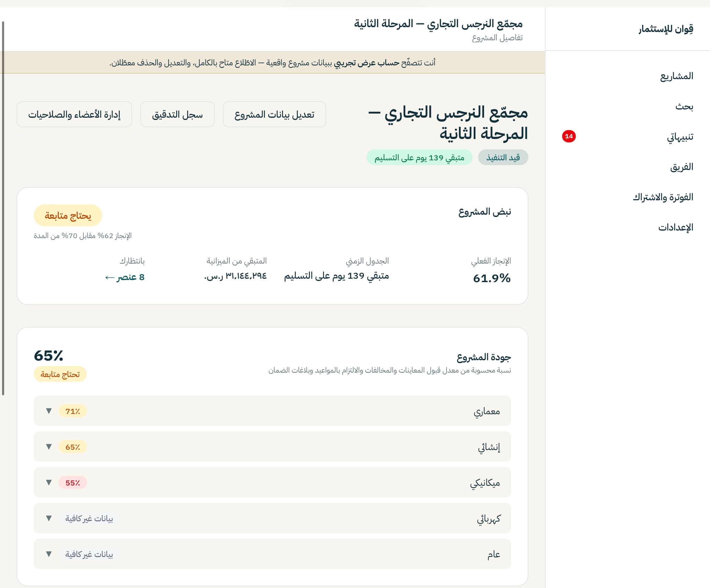This screenshot has width=710, height=588.
Task: Click the الجدول الزمني schedule value
Action: (x=336, y=276)
